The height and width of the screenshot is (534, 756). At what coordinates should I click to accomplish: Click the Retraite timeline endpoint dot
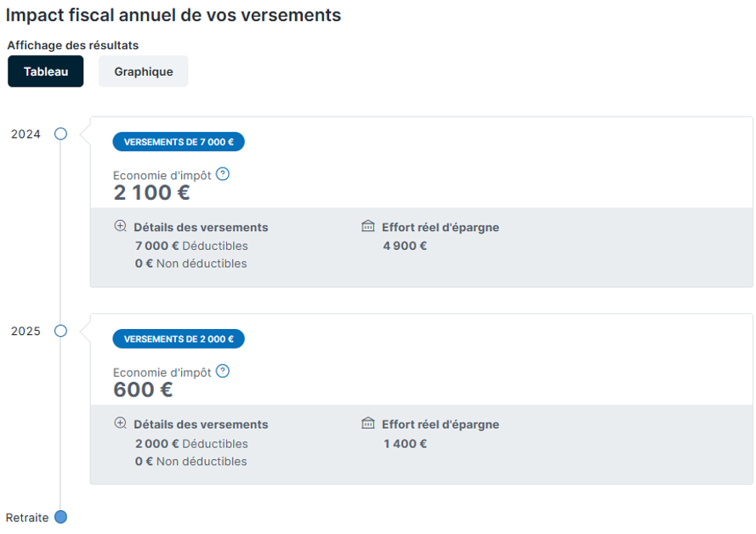[x=60, y=517]
